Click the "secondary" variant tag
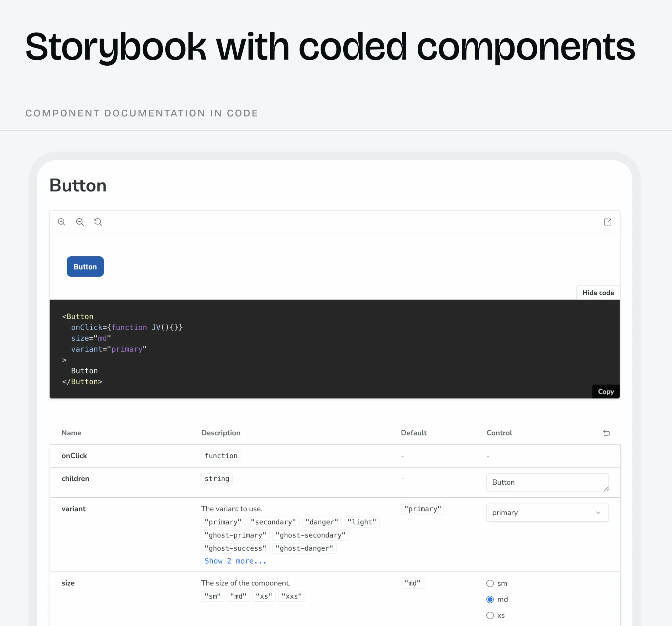Viewport: 672px width, 626px height. pyautogui.click(x=273, y=522)
